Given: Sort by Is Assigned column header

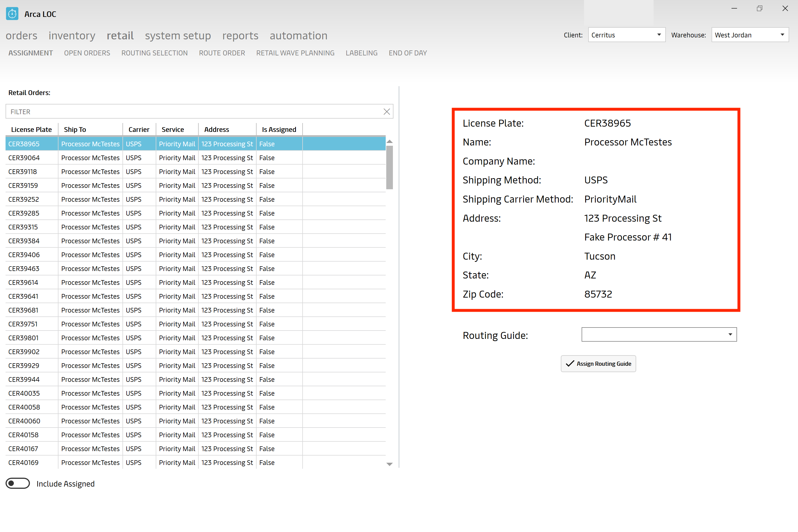Looking at the screenshot, I should pos(279,129).
